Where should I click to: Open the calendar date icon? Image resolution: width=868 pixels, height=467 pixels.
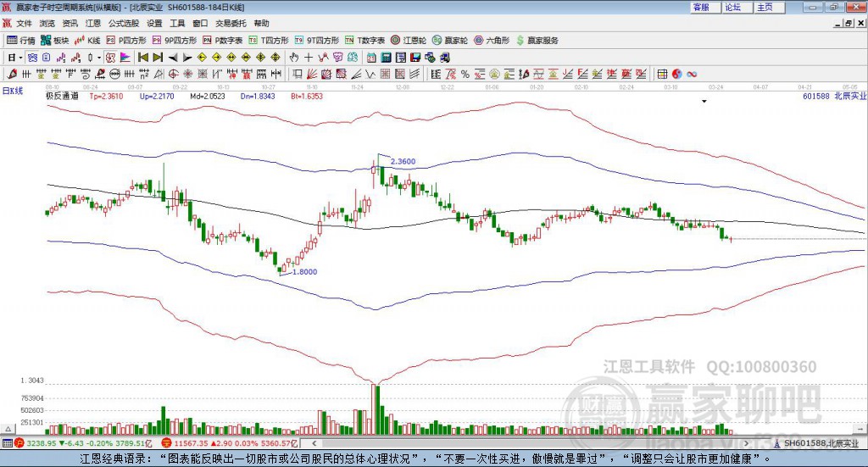[371, 58]
